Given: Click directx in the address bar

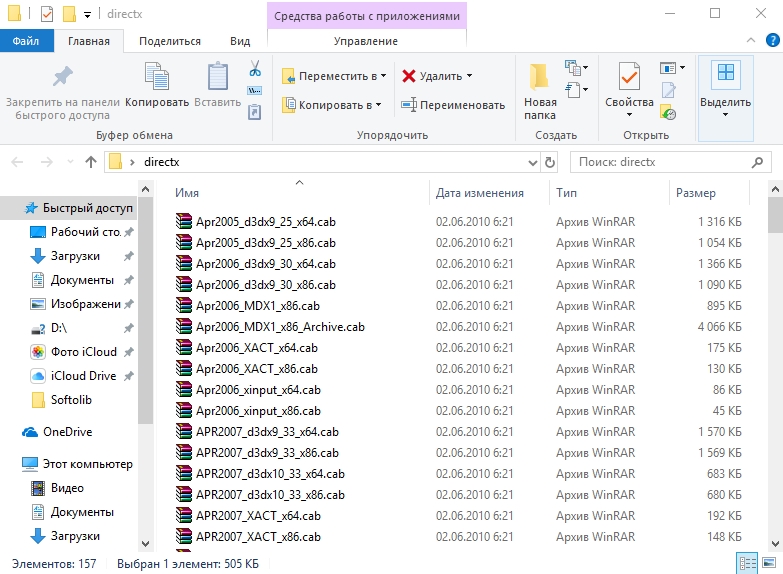Looking at the screenshot, I should [161, 162].
